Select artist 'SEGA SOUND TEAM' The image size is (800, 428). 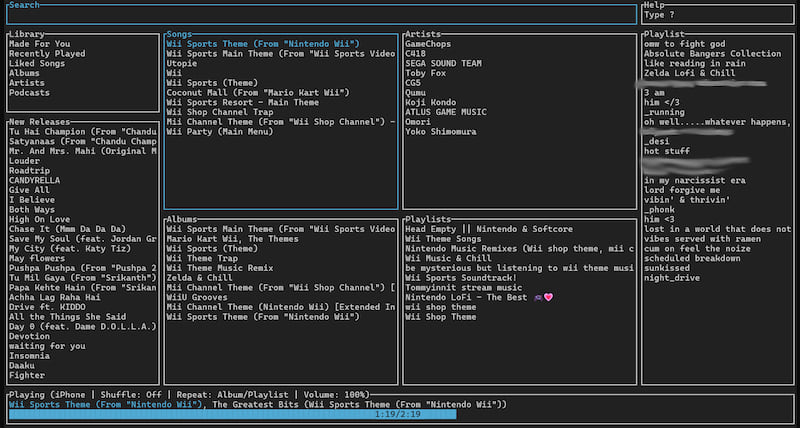click(443, 63)
